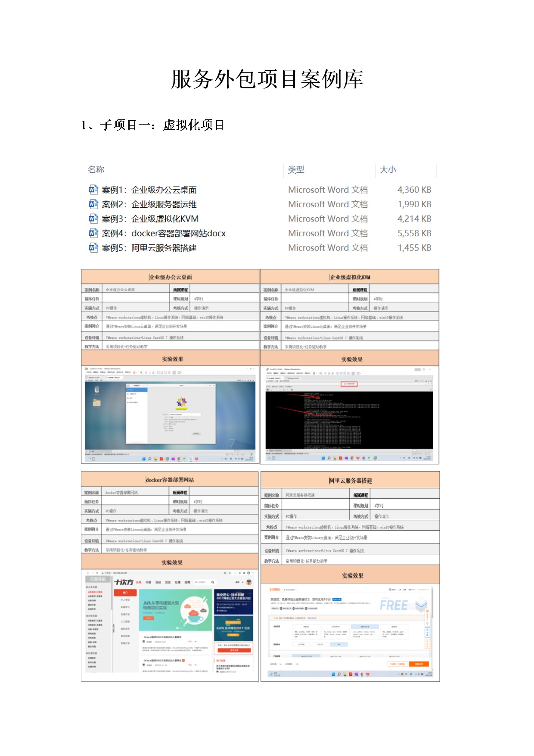This screenshot has height=756, width=534.
Task: Click 案例简介 label in docker容器部署网站 table
Action: [91, 529]
